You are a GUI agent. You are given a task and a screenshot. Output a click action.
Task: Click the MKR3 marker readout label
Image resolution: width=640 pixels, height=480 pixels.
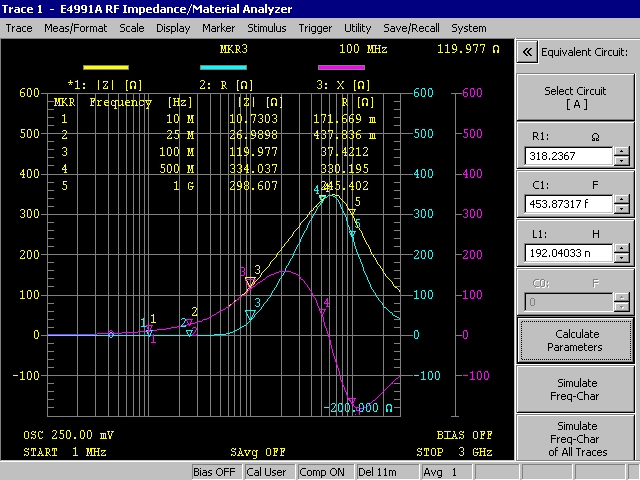233,49
